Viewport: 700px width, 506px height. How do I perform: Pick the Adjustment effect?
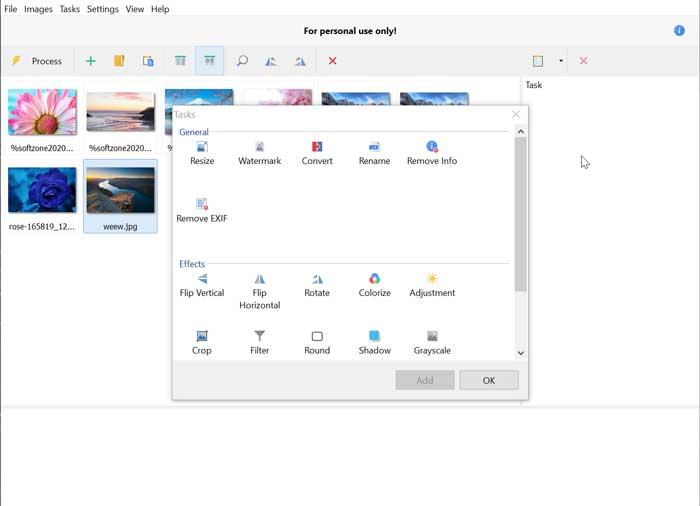tap(432, 285)
